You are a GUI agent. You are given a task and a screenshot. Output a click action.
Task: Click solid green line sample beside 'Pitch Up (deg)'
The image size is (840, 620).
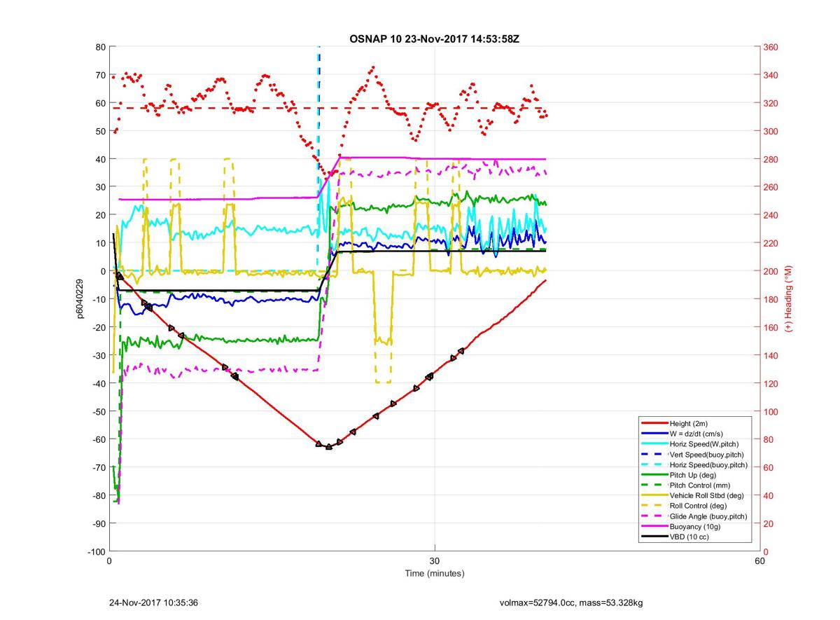[x=654, y=475]
